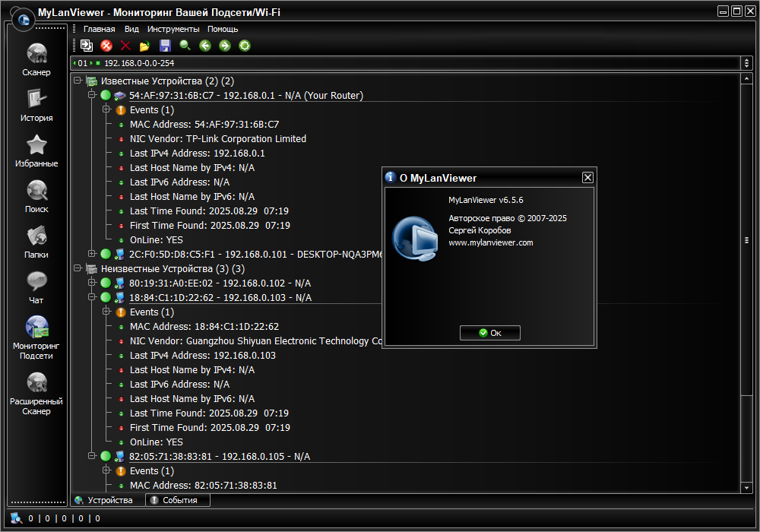Click the red circle stop toolbar icon
This screenshot has width=760, height=532.
[106, 46]
